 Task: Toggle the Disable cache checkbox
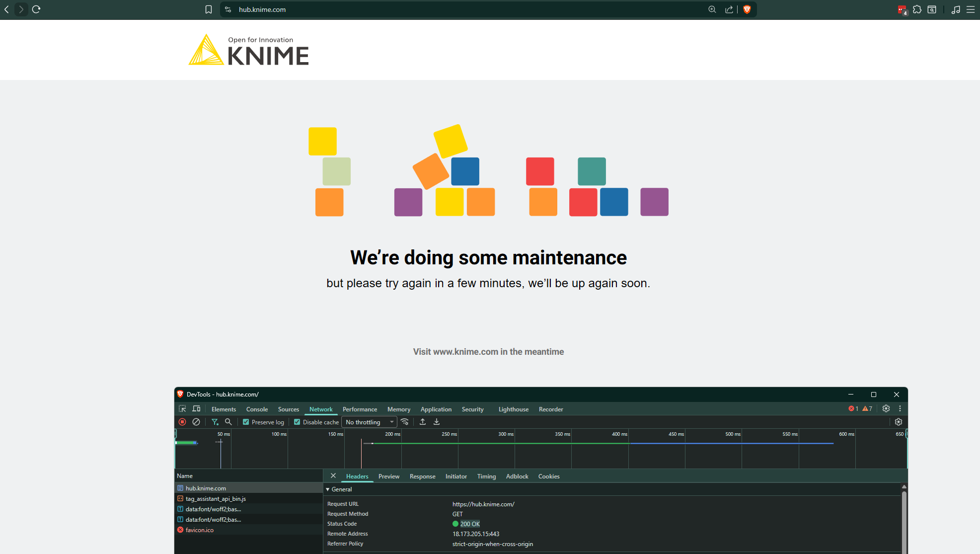297,422
